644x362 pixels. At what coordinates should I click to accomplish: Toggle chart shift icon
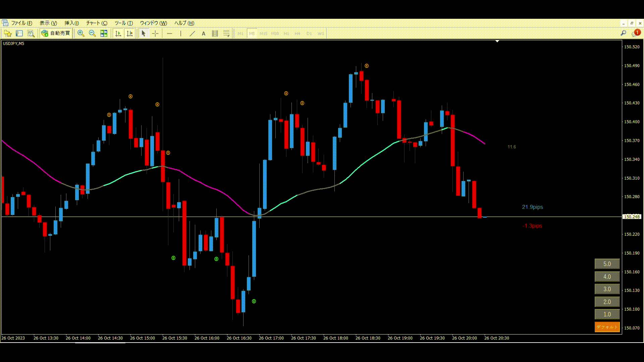tap(130, 33)
